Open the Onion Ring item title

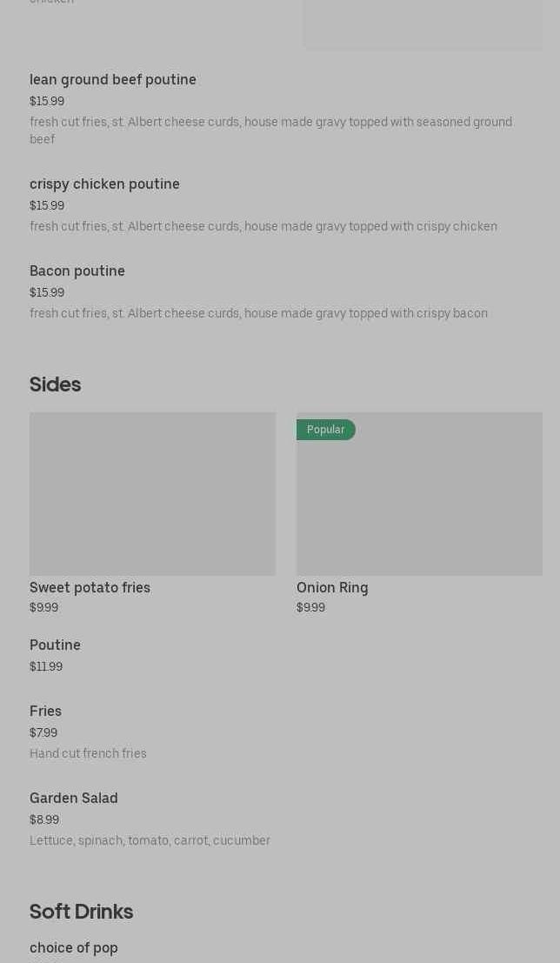pyautogui.click(x=332, y=588)
